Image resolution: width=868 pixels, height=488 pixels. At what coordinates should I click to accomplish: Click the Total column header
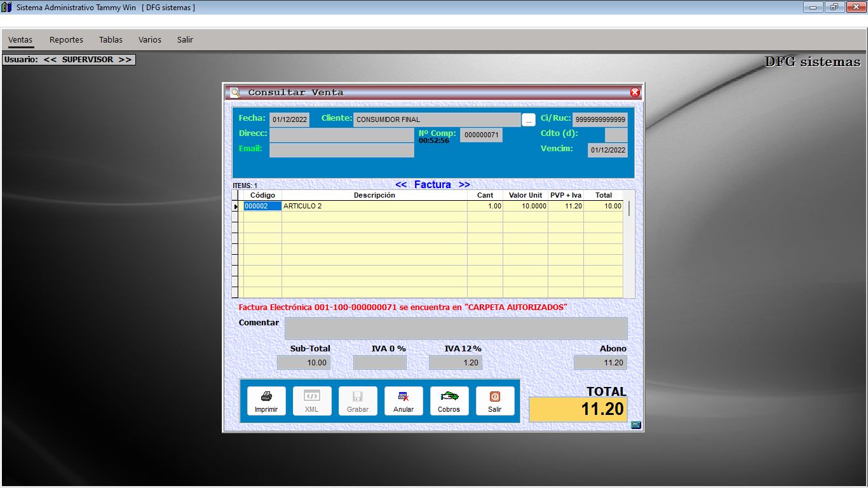point(603,195)
